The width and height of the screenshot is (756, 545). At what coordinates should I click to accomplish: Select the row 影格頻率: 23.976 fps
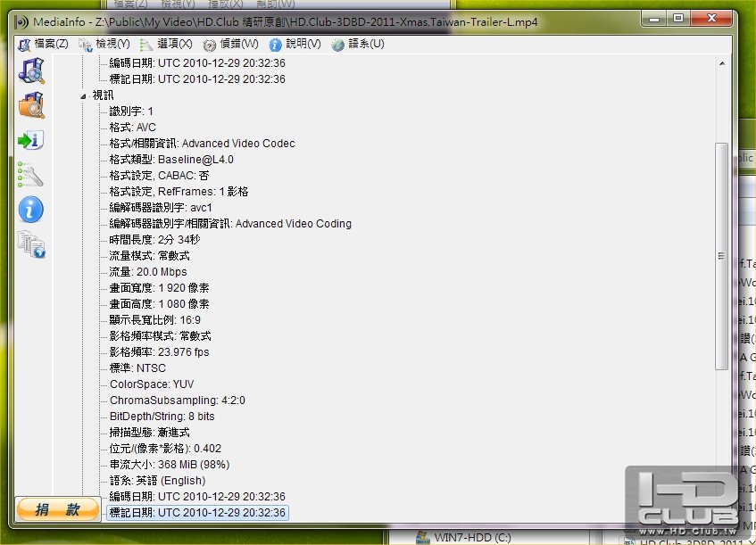159,352
